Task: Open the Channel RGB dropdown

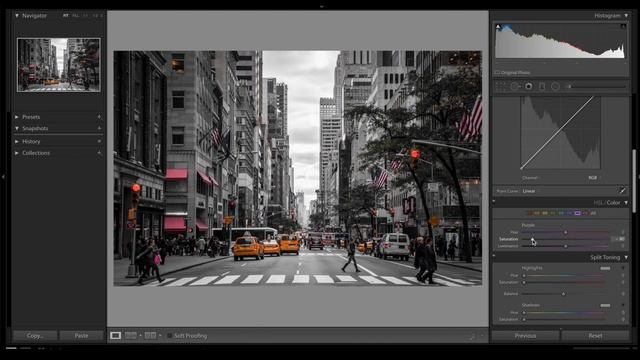Action: coord(592,178)
